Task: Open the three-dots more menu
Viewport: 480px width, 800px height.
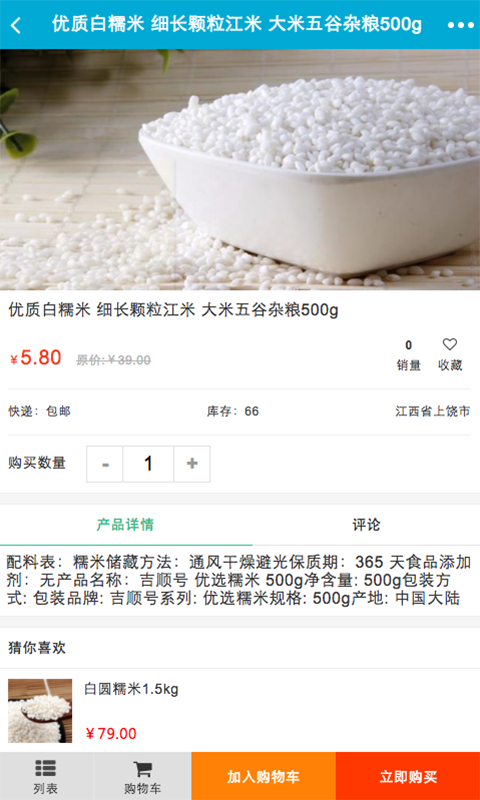Action: (461, 25)
